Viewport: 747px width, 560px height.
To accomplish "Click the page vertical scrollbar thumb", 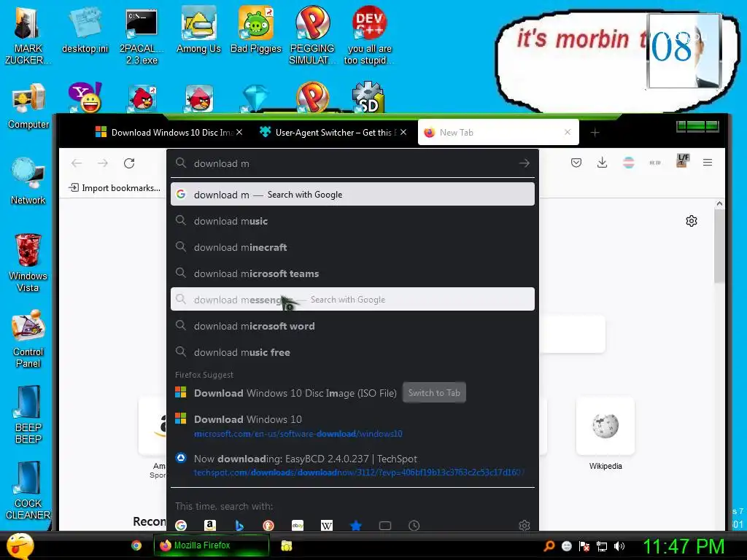I will point(719,246).
